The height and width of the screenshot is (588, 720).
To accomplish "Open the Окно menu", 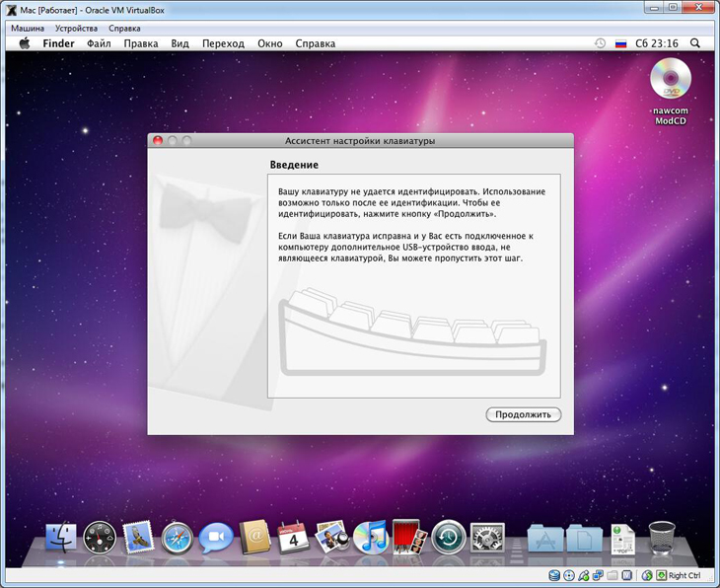I will pyautogui.click(x=270, y=43).
